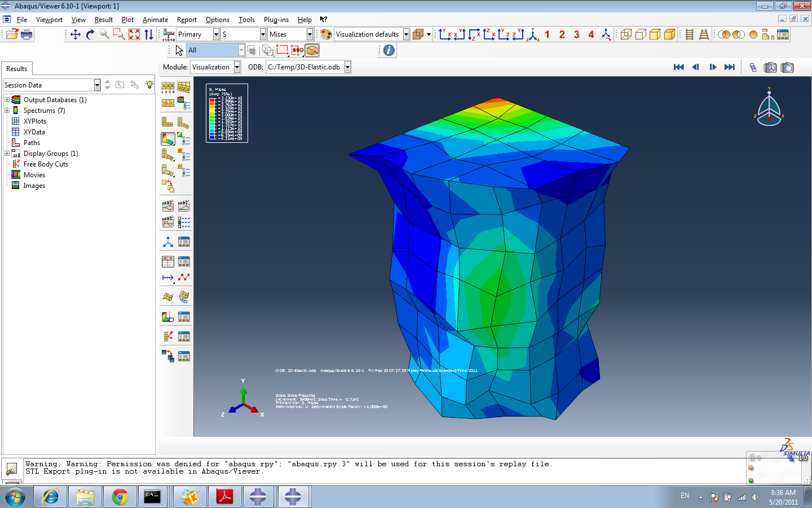The image size is (812, 508).
Task: Open Google Chrome from the taskbar
Action: click(x=120, y=497)
